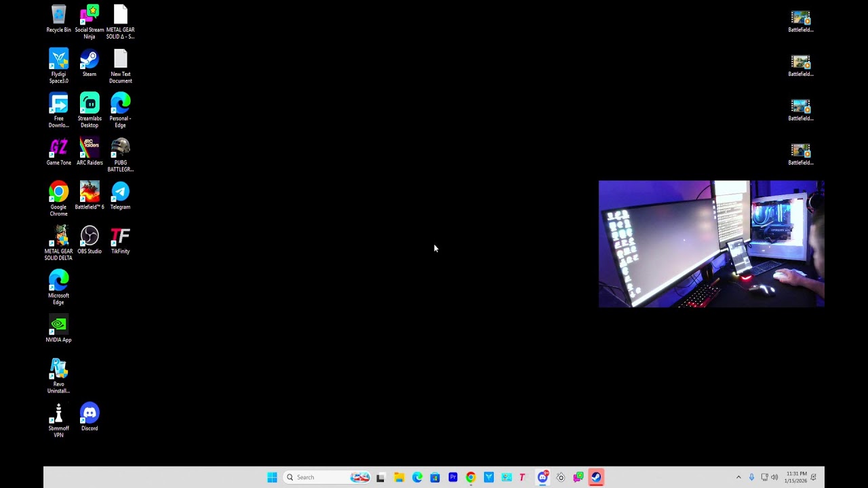The width and height of the screenshot is (868, 488).
Task: Select the METAL GEAR SOLID Δ file icon
Action: tap(120, 22)
